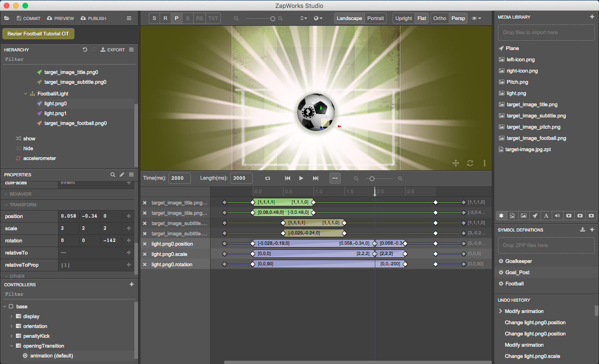Viewport: 599px width, 364px height.
Task: Expand the display controller in base
Action: [x=11, y=316]
